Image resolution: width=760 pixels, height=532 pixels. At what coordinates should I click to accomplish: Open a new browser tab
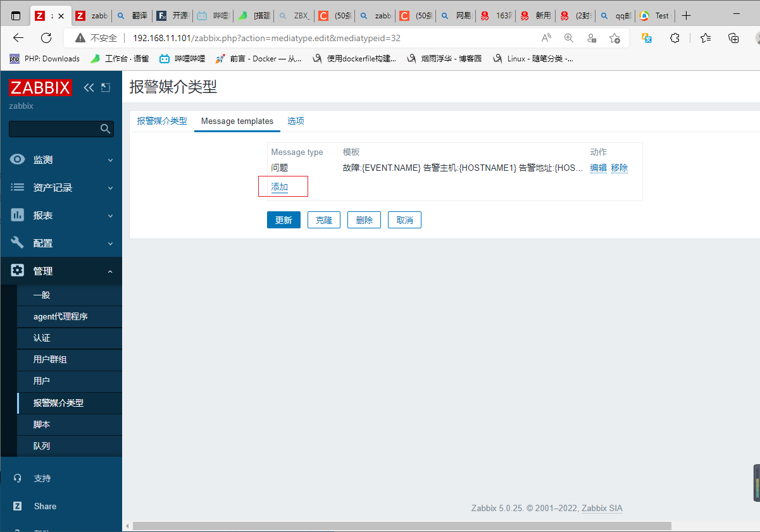pos(687,16)
